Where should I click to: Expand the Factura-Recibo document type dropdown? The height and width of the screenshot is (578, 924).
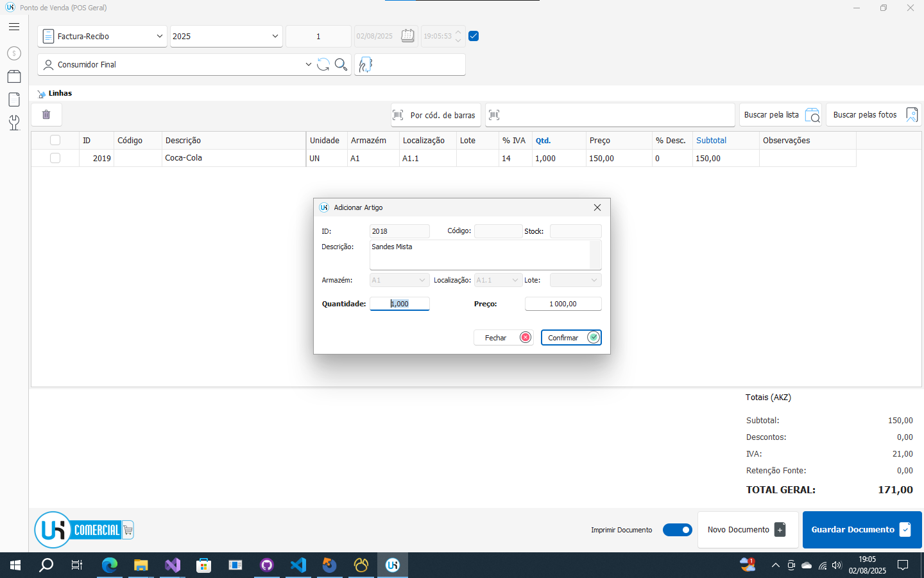pyautogui.click(x=160, y=37)
